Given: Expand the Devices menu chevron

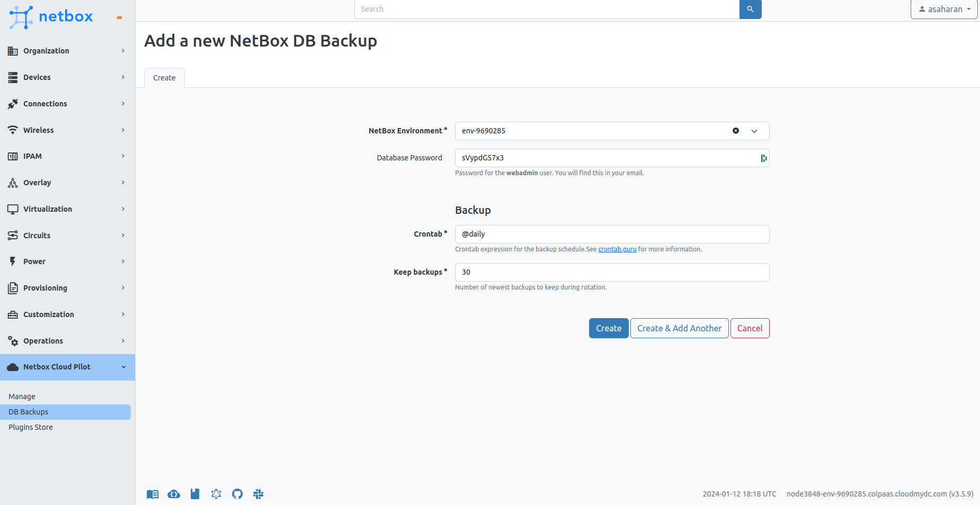Looking at the screenshot, I should point(123,77).
